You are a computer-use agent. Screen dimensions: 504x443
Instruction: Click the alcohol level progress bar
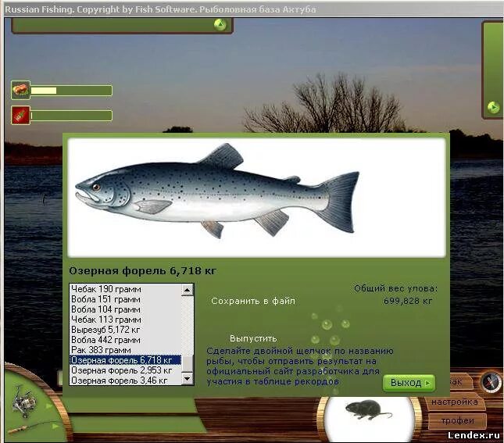(71, 116)
